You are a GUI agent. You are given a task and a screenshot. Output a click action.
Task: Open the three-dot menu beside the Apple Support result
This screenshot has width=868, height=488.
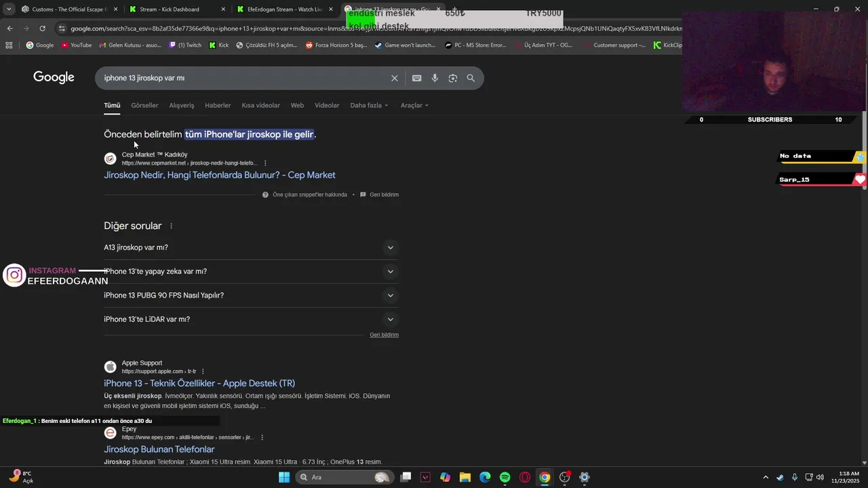203,371
